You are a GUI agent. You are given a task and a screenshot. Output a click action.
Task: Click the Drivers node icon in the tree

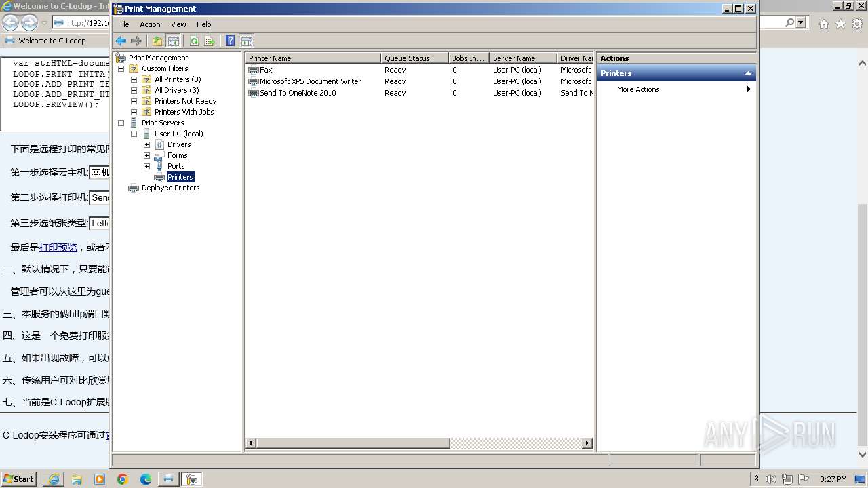click(x=160, y=144)
